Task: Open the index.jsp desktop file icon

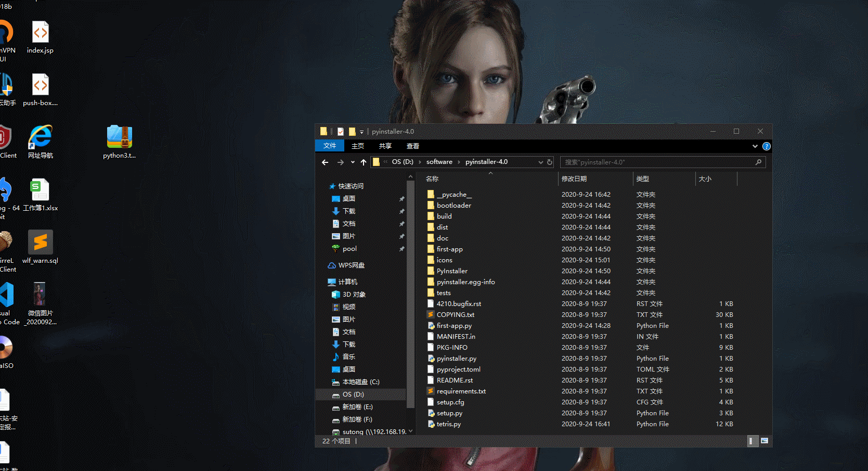Action: point(40,37)
